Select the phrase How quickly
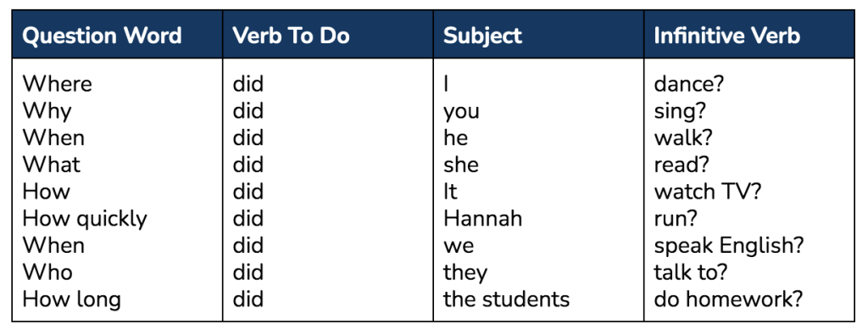Image resolution: width=868 pixels, height=330 pixels. 85,219
